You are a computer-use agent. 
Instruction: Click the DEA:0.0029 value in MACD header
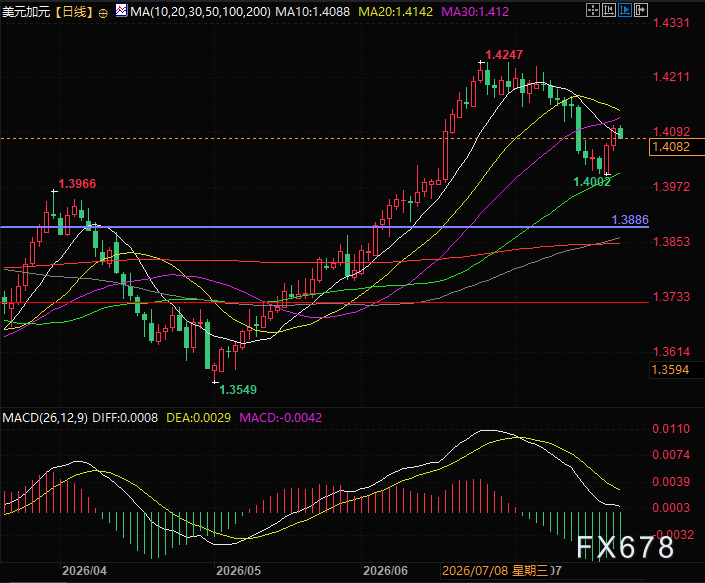[x=198, y=418]
